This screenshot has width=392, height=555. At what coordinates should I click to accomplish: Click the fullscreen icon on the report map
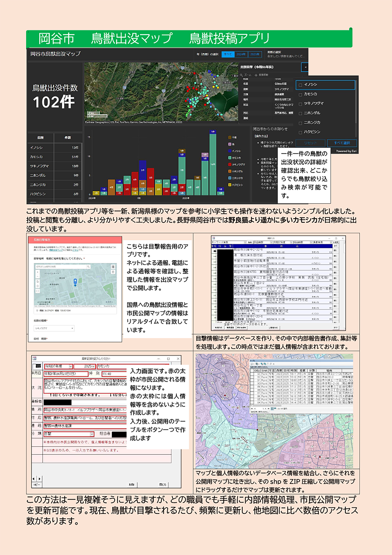pyautogui.click(x=38, y=291)
